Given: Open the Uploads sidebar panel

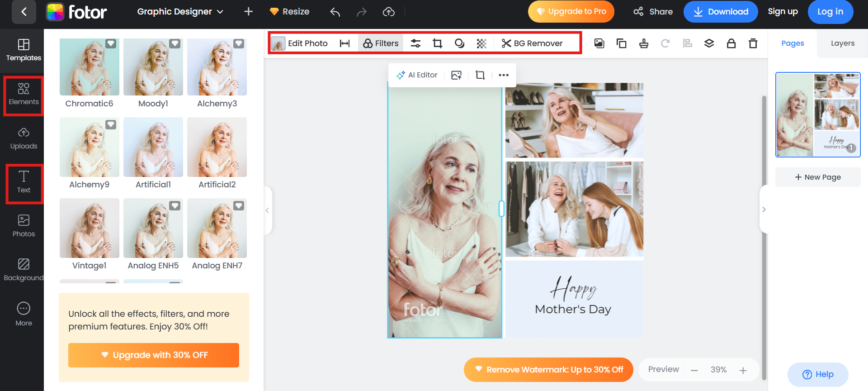Looking at the screenshot, I should [24, 139].
